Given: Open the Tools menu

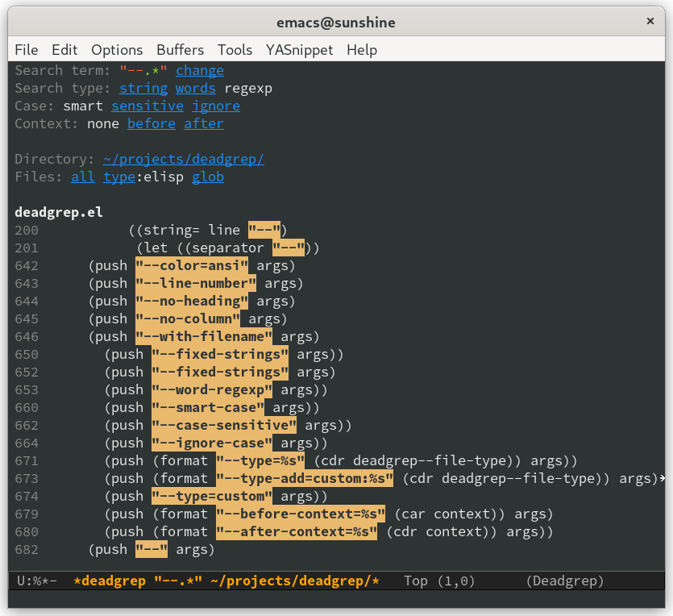Looking at the screenshot, I should pos(235,50).
